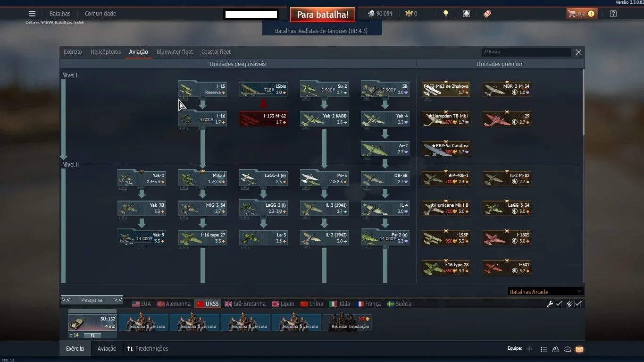This screenshot has height=362, width=644.
Task: Click the magnifier icon in the search box
Action: coord(485,52)
